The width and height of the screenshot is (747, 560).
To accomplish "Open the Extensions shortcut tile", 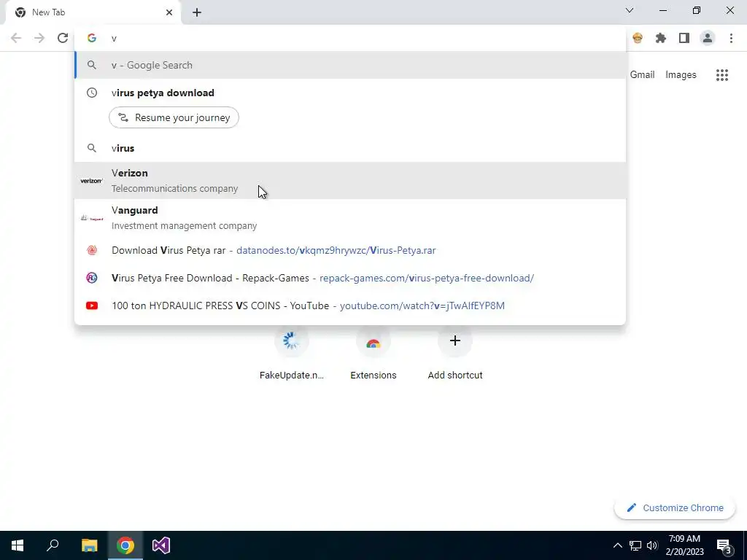I will click(373, 355).
